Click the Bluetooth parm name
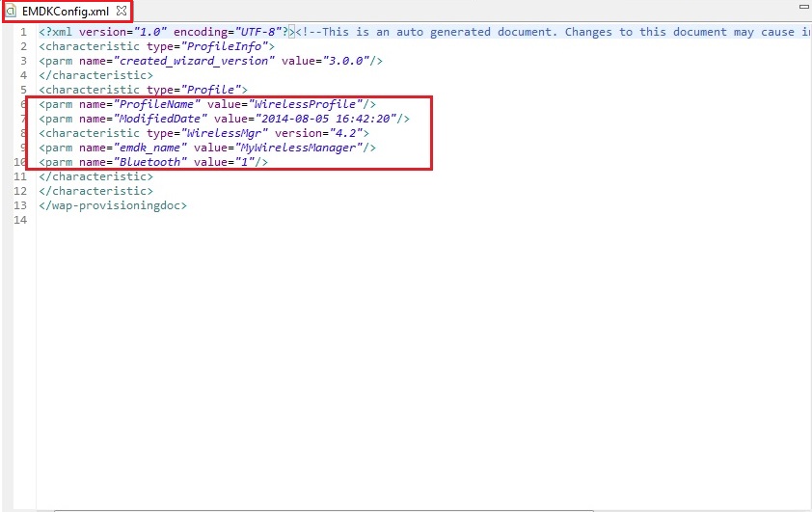The height and width of the screenshot is (512, 812). (x=149, y=162)
